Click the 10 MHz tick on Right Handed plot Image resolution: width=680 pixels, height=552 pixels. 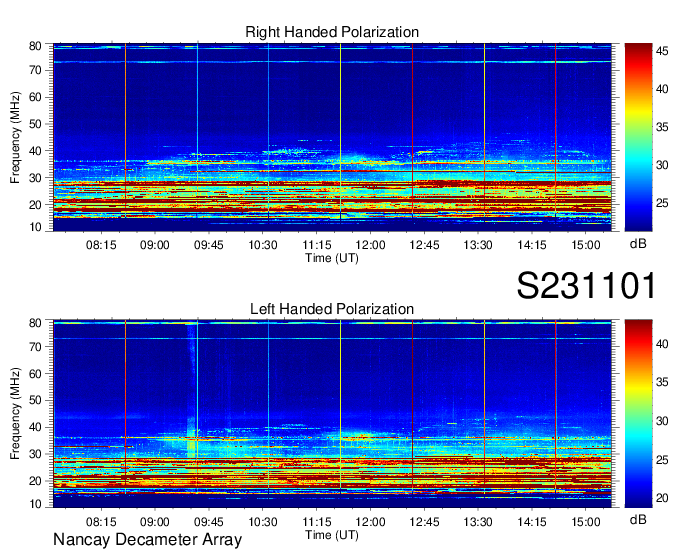click(x=35, y=227)
